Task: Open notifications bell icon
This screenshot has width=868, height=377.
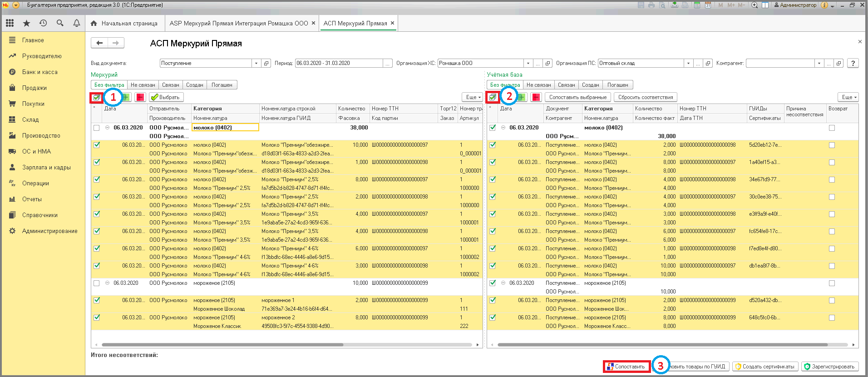Action: tap(77, 23)
